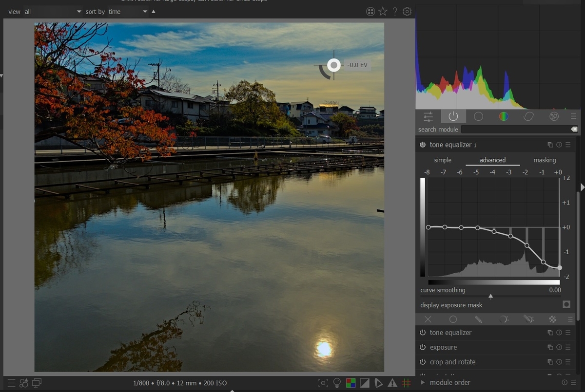Open blending options hamburger menu

[x=570, y=319]
